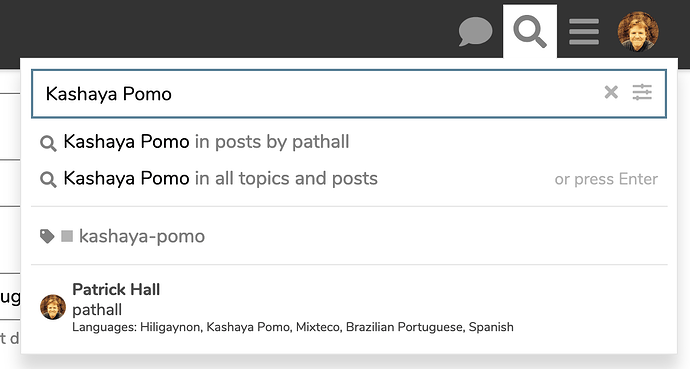Click the 'or press Enter' hint
690x369 pixels.
(x=606, y=179)
